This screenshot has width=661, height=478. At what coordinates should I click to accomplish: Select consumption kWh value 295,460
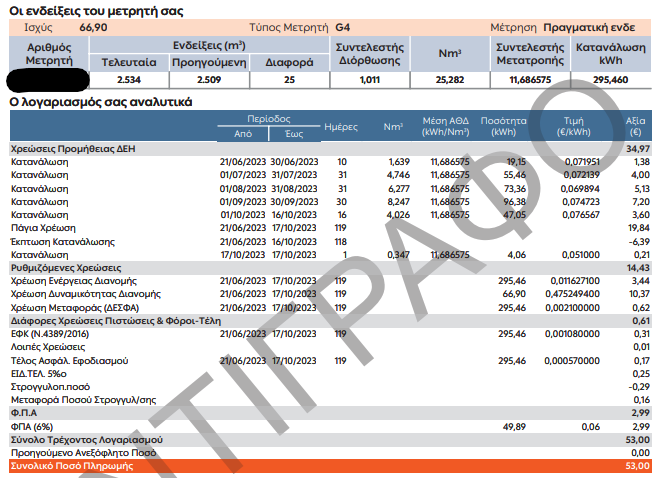pyautogui.click(x=610, y=80)
